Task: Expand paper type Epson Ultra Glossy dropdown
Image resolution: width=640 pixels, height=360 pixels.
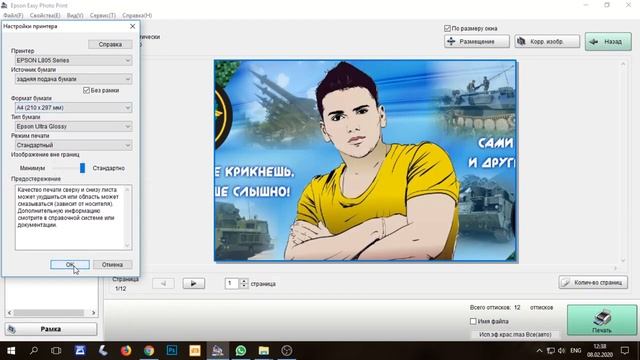Action: (73, 126)
